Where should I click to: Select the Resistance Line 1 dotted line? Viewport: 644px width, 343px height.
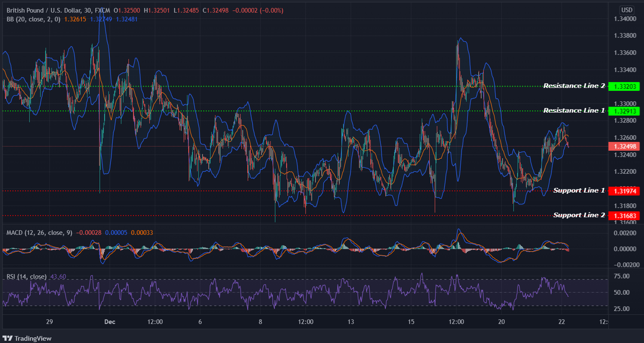coord(257,110)
